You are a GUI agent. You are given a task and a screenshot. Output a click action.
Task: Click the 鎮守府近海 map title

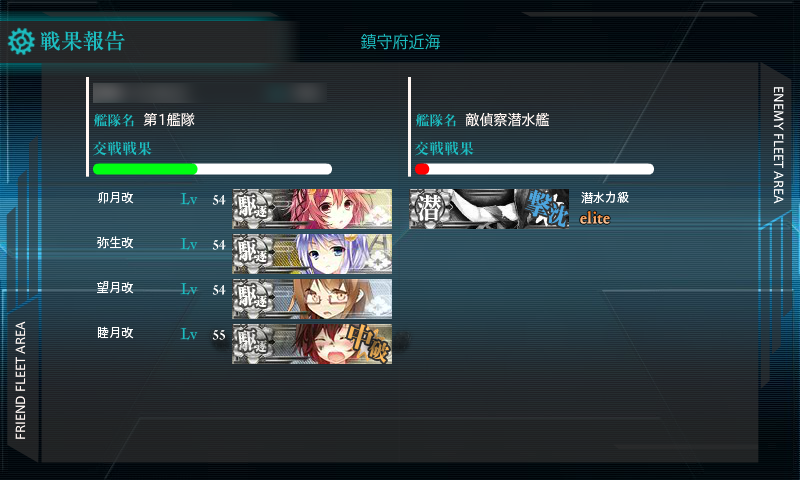coord(401,42)
